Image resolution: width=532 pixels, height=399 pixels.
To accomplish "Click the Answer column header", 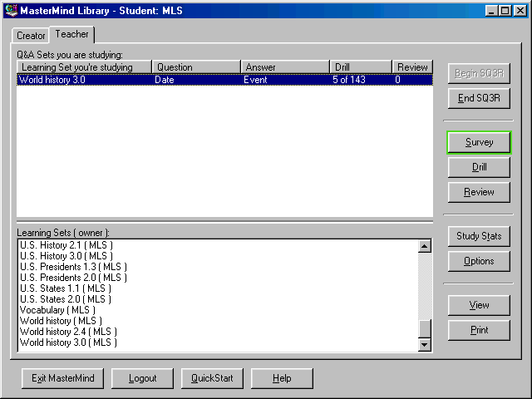I will 285,66.
